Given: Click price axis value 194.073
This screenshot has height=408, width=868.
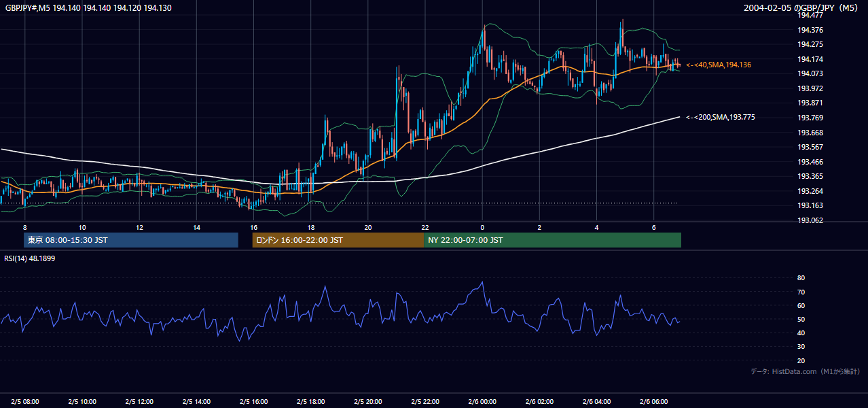Looking at the screenshot, I should pos(810,73).
